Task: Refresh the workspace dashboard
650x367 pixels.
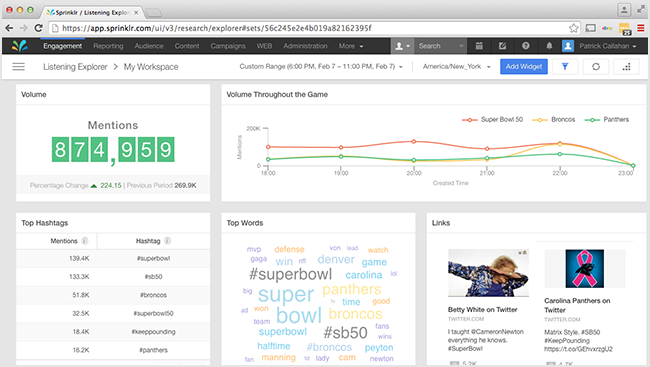Action: point(596,66)
